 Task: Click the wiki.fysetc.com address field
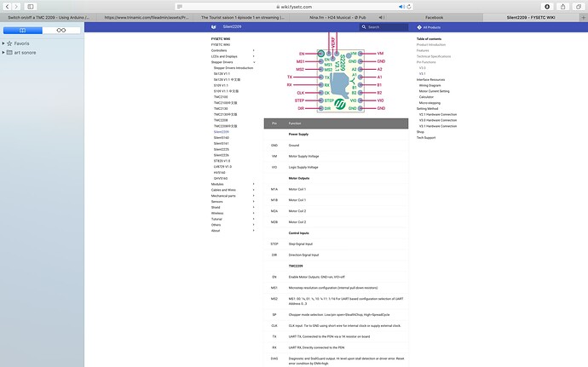294,6
